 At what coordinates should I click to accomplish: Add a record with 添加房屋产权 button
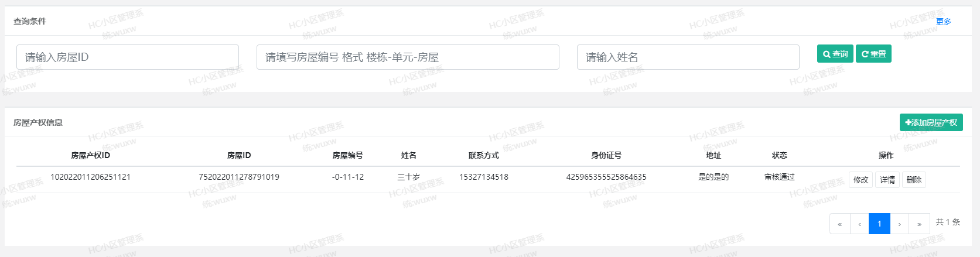coord(931,122)
